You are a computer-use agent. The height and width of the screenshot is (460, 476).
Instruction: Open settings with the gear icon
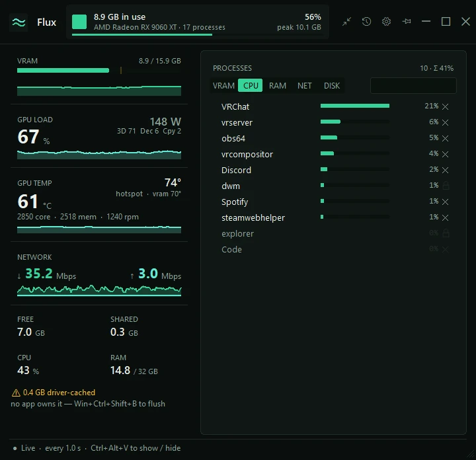click(386, 22)
